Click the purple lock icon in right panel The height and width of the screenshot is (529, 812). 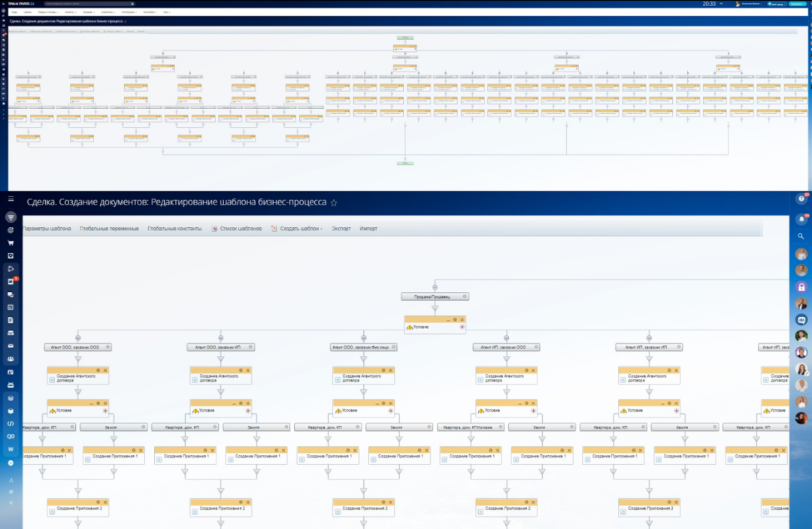[801, 287]
